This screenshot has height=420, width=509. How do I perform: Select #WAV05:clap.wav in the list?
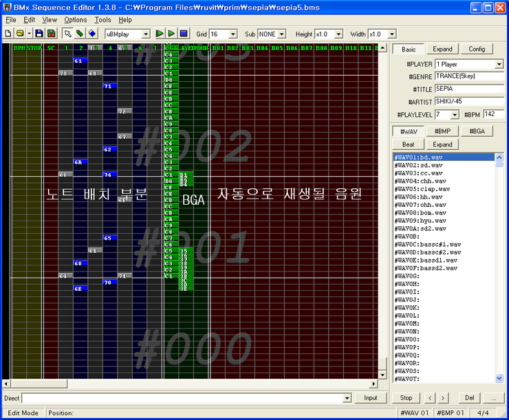coord(444,189)
